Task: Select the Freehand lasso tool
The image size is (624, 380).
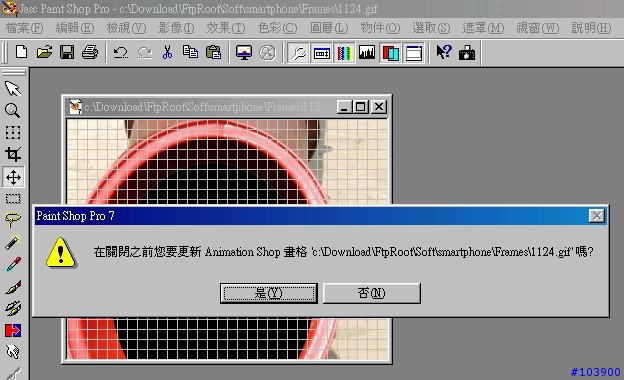Action: [13, 219]
